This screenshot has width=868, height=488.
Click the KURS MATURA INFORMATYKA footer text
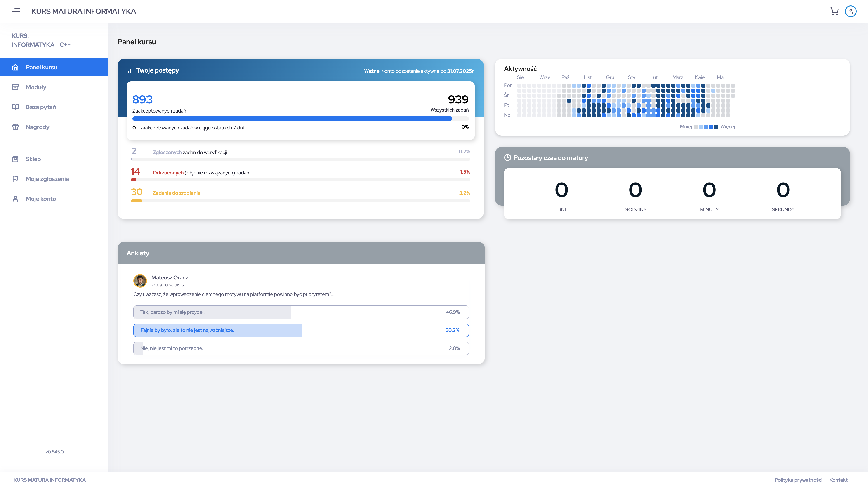pos(50,480)
